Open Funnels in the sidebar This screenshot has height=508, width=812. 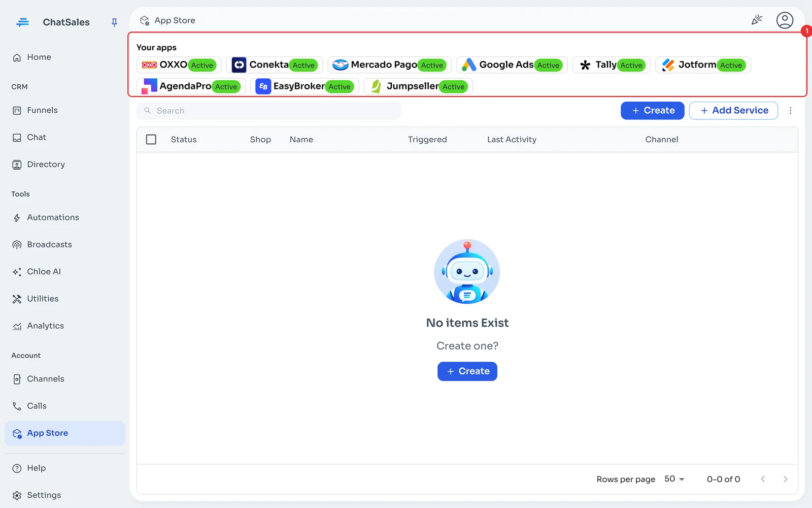click(x=64, y=110)
